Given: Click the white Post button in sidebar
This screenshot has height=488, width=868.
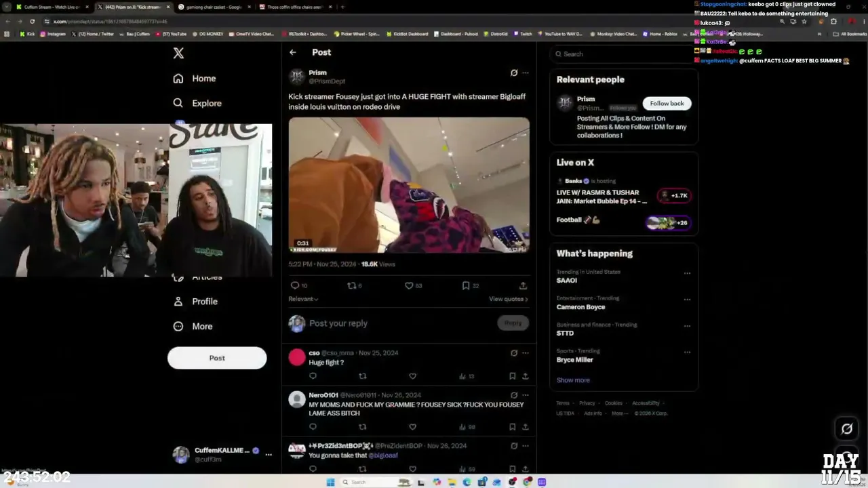Looking at the screenshot, I should coord(217,358).
